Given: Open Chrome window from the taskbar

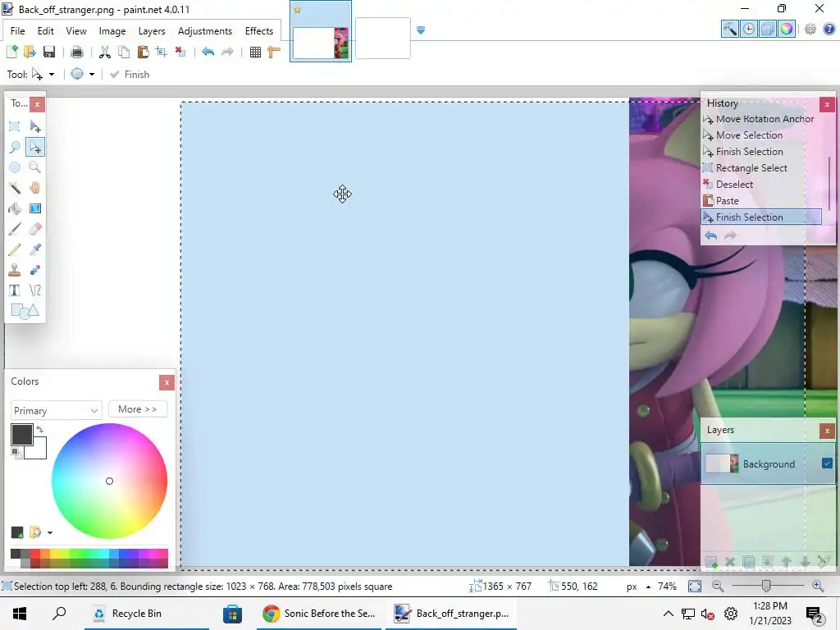Looking at the screenshot, I should point(318,614).
